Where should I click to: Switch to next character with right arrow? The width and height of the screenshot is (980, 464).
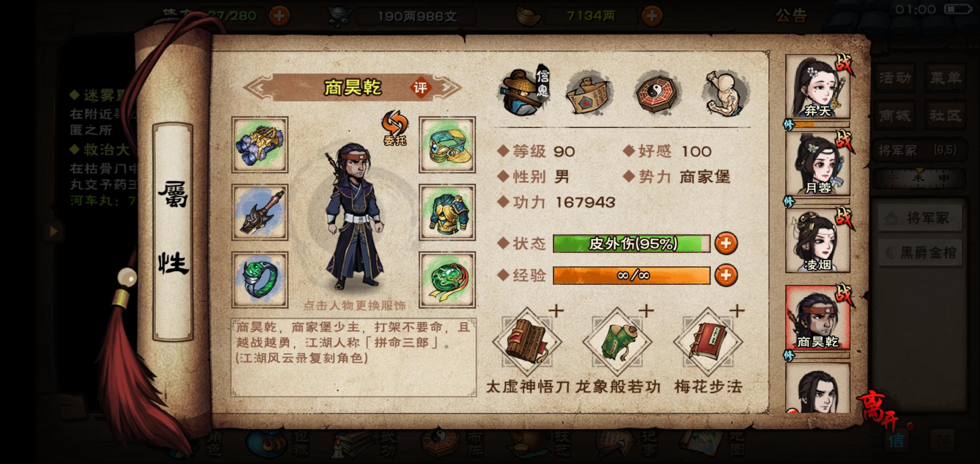click(x=450, y=88)
